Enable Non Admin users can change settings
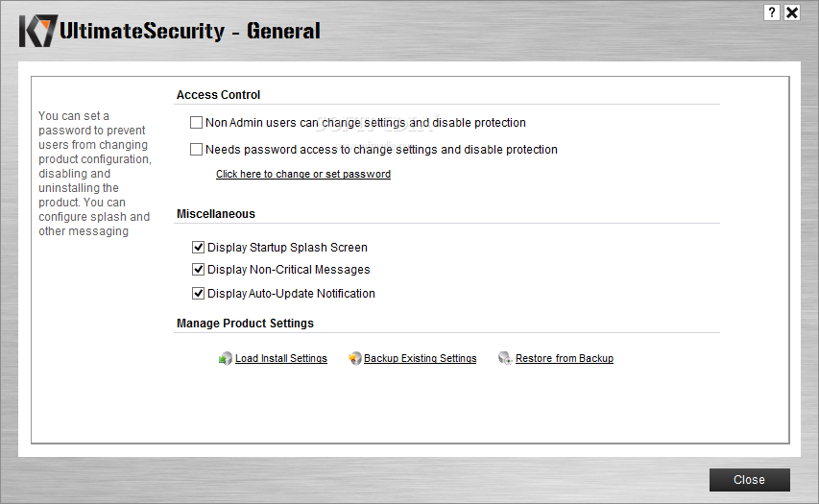The height and width of the screenshot is (504, 819). (197, 123)
